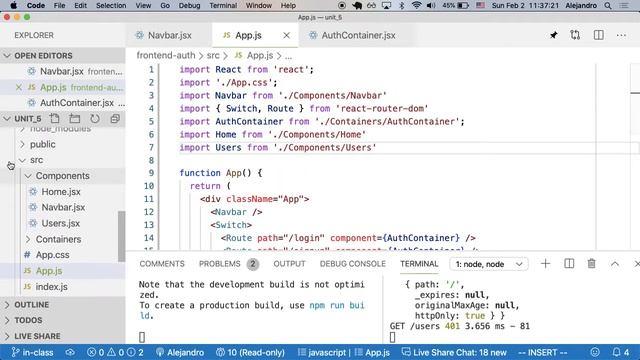The height and width of the screenshot is (360, 640).
Task: Click the New File icon in UNIT_5 header
Action: (54, 119)
